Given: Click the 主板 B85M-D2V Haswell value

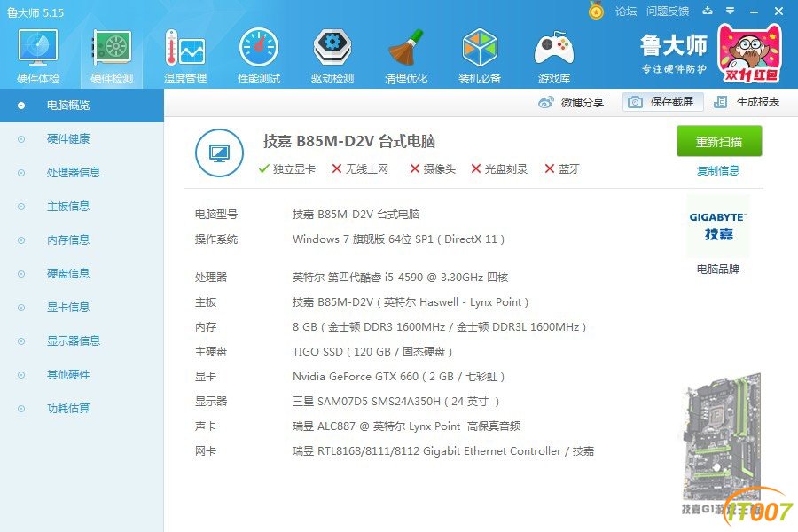Looking at the screenshot, I should pyautogui.click(x=411, y=302).
